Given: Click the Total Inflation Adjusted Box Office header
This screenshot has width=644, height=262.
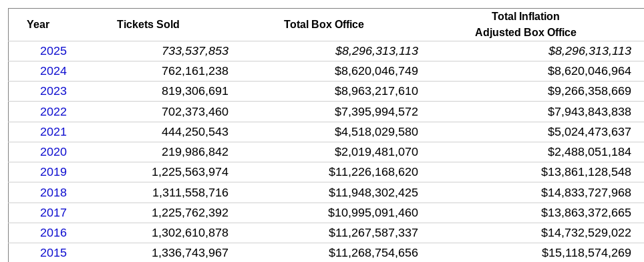Looking at the screenshot, I should pyautogui.click(x=526, y=24).
